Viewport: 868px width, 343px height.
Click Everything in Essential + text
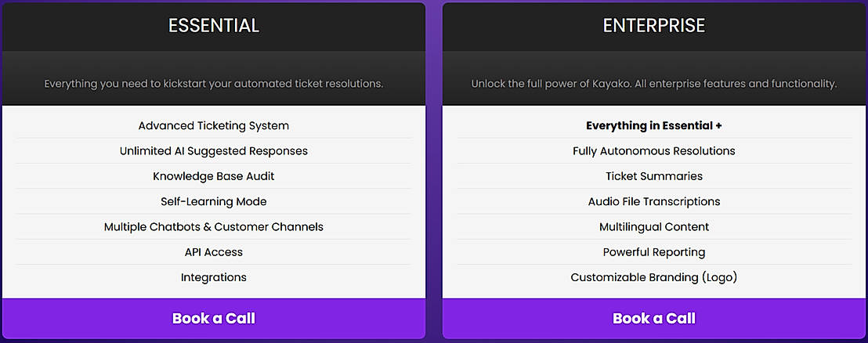click(654, 126)
